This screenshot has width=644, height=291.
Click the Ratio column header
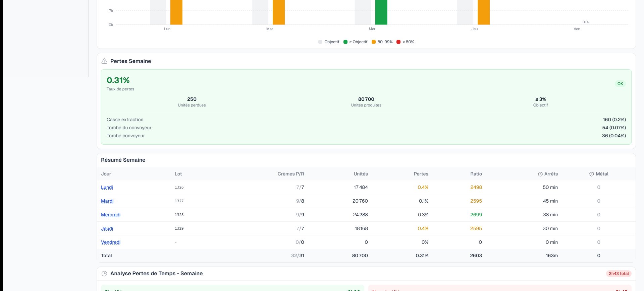tap(476, 174)
